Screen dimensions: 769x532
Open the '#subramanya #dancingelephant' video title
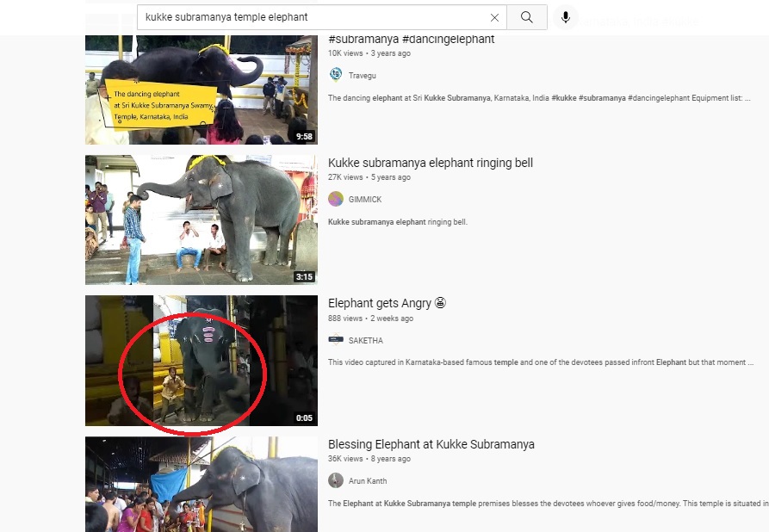pyautogui.click(x=411, y=40)
